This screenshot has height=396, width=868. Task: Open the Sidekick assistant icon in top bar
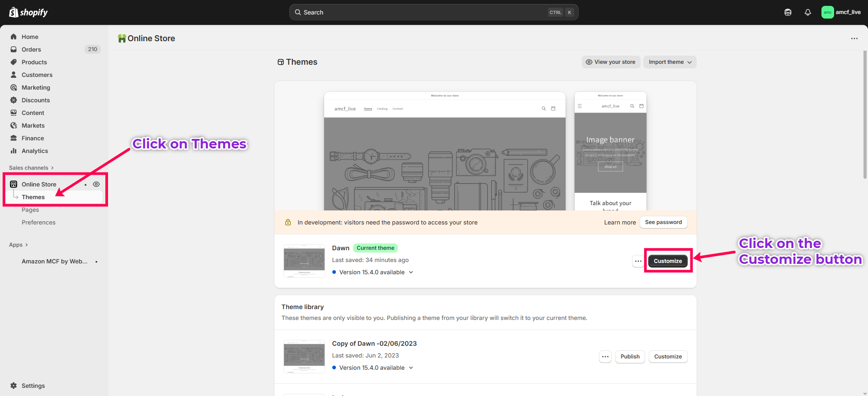[788, 12]
